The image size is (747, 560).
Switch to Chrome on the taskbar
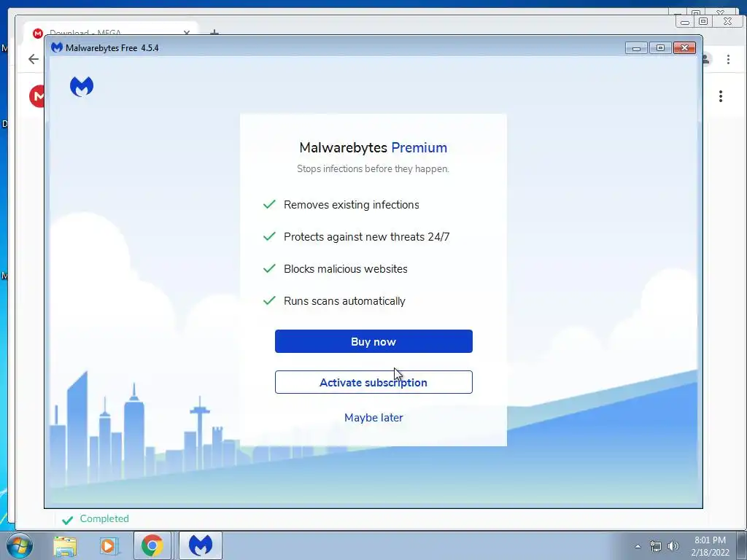(152, 545)
